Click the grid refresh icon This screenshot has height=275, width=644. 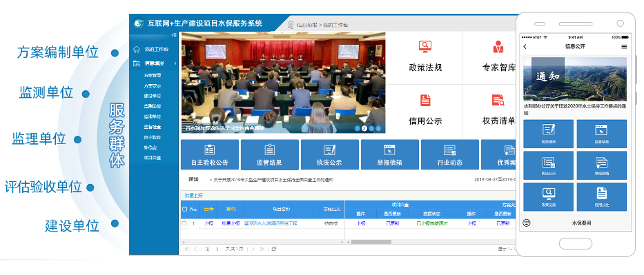(x=274, y=249)
